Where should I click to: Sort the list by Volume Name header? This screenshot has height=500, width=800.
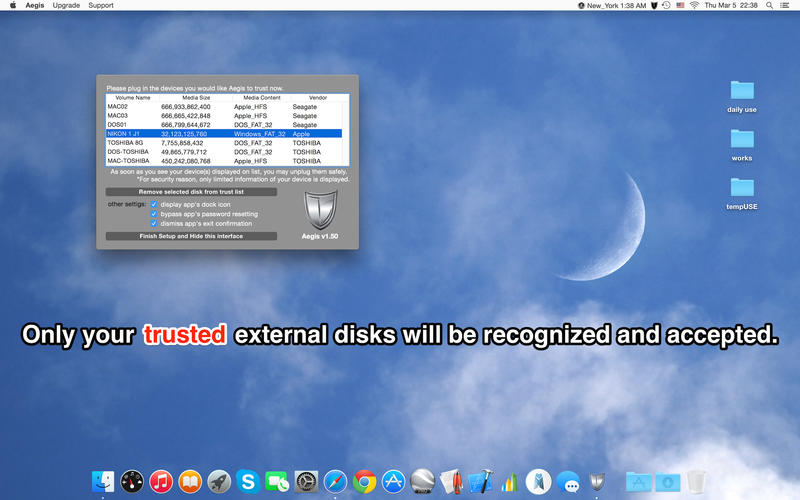coord(132,97)
